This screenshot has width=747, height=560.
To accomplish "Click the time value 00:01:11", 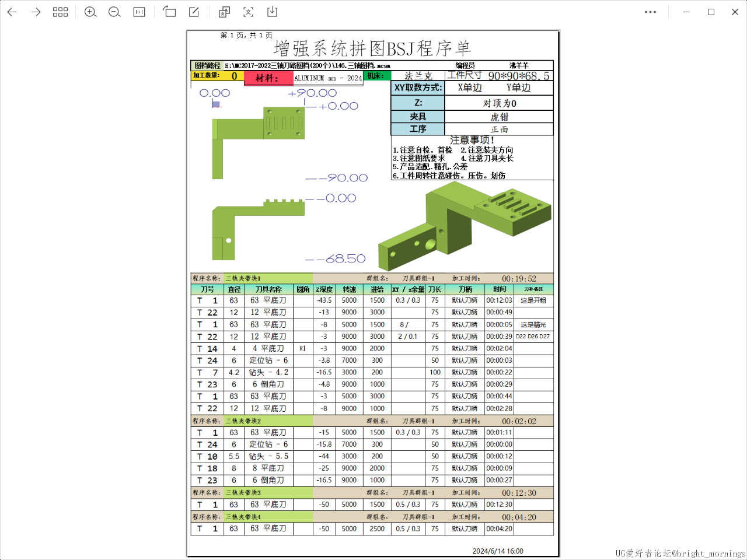I will (499, 432).
